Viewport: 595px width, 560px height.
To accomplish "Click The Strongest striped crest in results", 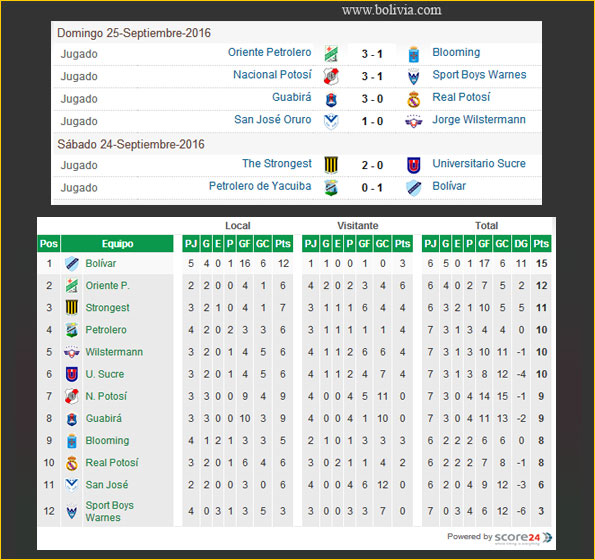I will pos(331,165).
